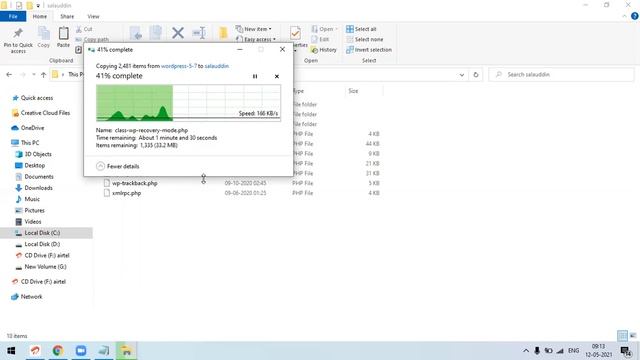The height and width of the screenshot is (360, 640).
Task: Click the Search salauddin field
Action: pyautogui.click(x=562, y=75)
